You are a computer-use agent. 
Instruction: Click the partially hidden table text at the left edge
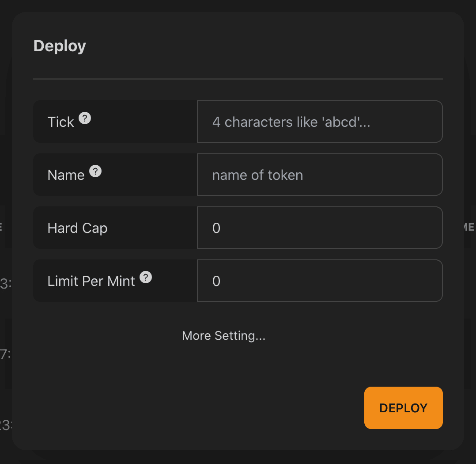(5, 284)
